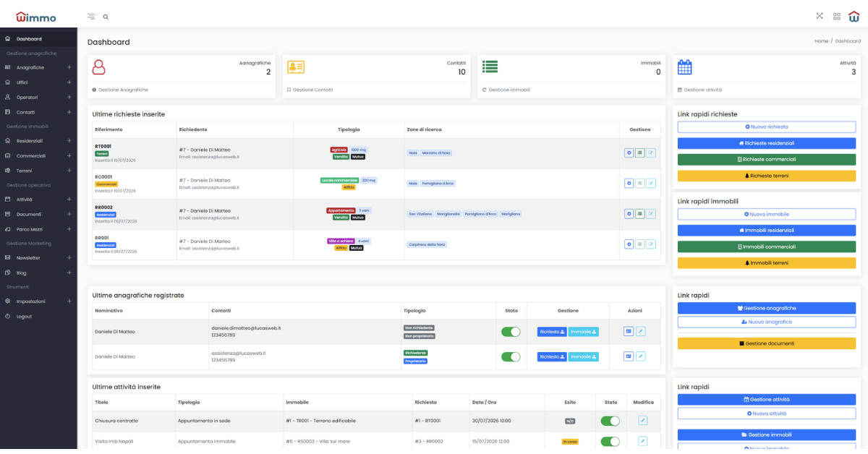
Task: Open Immobili residenziali quick link
Action: (767, 231)
